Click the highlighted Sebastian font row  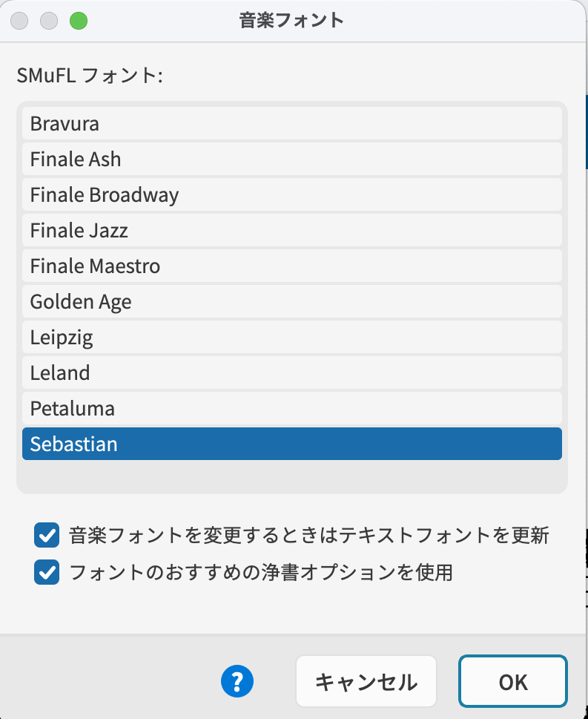(291, 444)
